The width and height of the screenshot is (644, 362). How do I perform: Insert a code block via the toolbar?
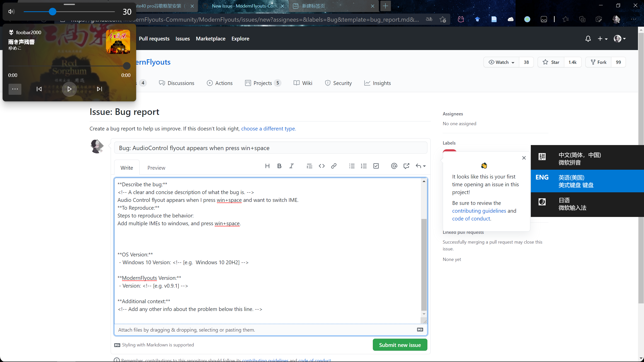(x=322, y=166)
